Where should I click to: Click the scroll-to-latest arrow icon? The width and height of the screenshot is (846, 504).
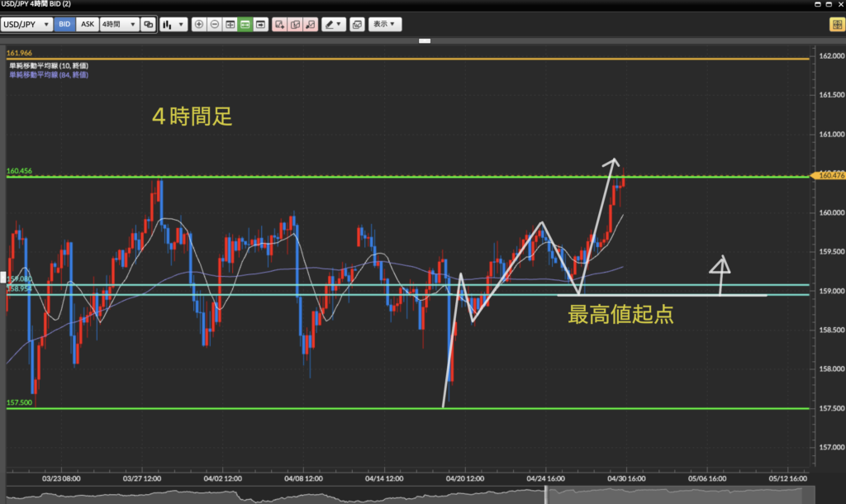(260, 25)
